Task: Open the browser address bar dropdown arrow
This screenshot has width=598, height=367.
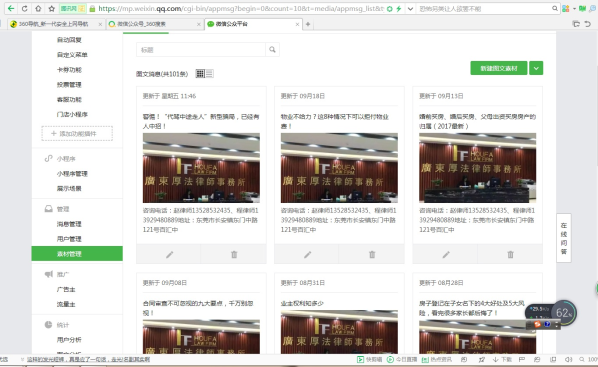Action: [x=410, y=8]
